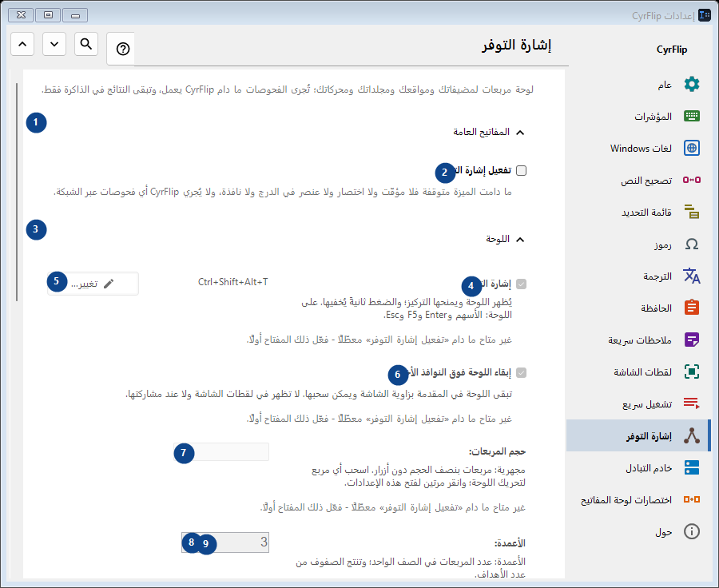The height and width of the screenshot is (588, 719).
Task: Select the المؤشرات keyboard icon
Action: point(692,116)
